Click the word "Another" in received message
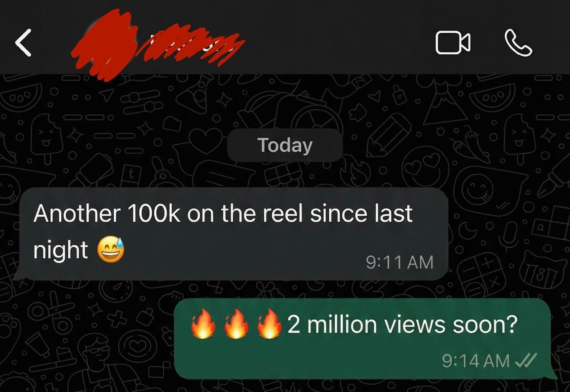The width and height of the screenshot is (570, 392). click(x=77, y=213)
